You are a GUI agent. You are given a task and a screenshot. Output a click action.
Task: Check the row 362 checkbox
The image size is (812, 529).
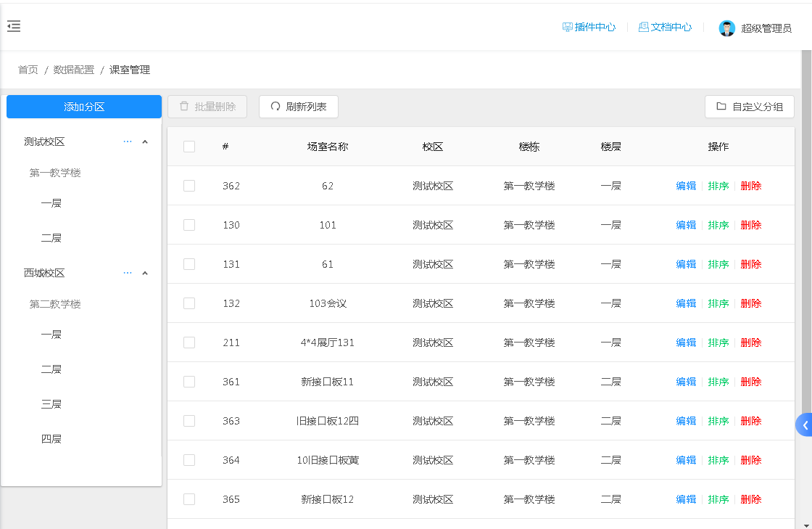[x=189, y=186]
